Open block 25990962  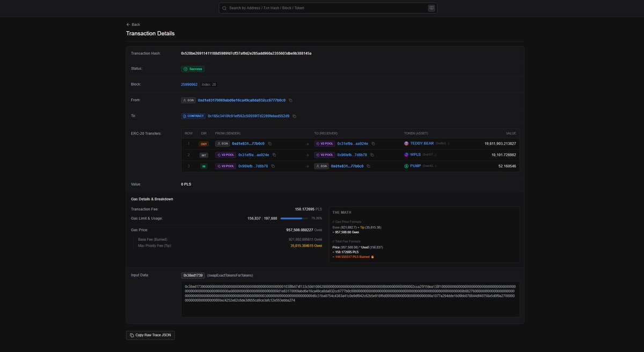click(x=188, y=84)
